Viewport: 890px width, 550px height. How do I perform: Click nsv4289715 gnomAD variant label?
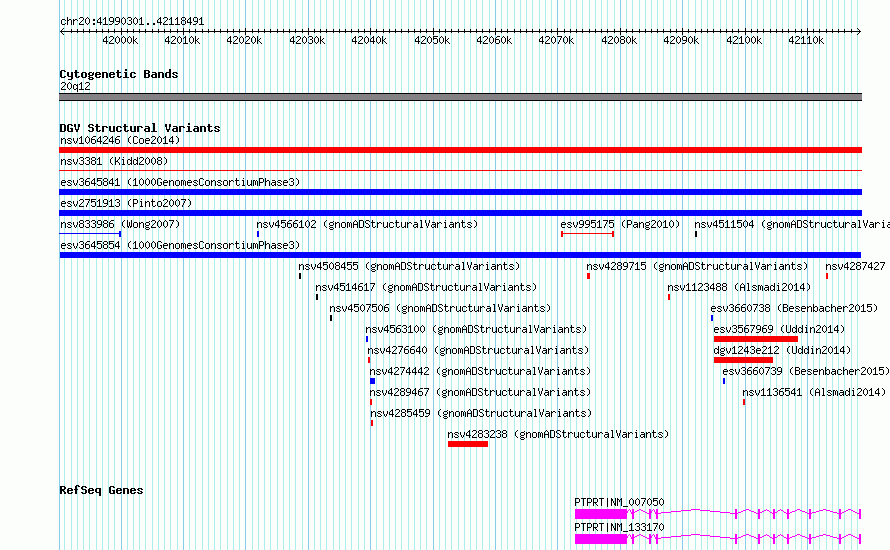[697, 266]
